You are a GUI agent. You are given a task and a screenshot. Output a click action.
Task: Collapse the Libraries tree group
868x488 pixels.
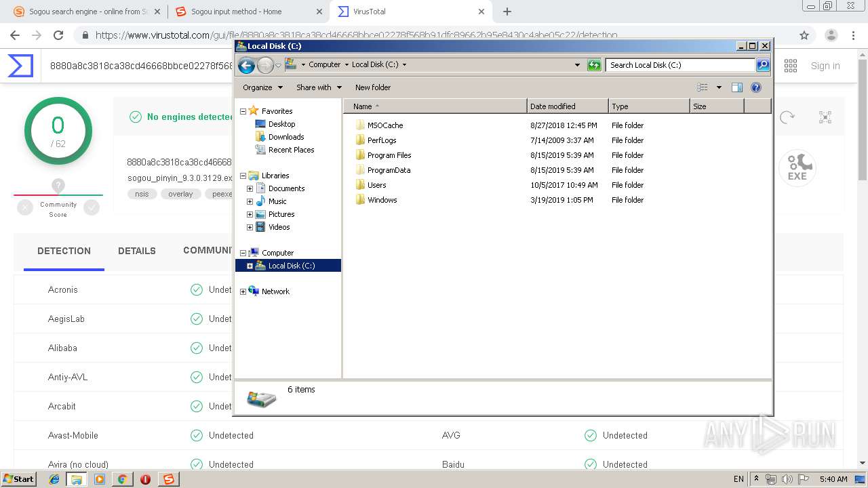[243, 176]
